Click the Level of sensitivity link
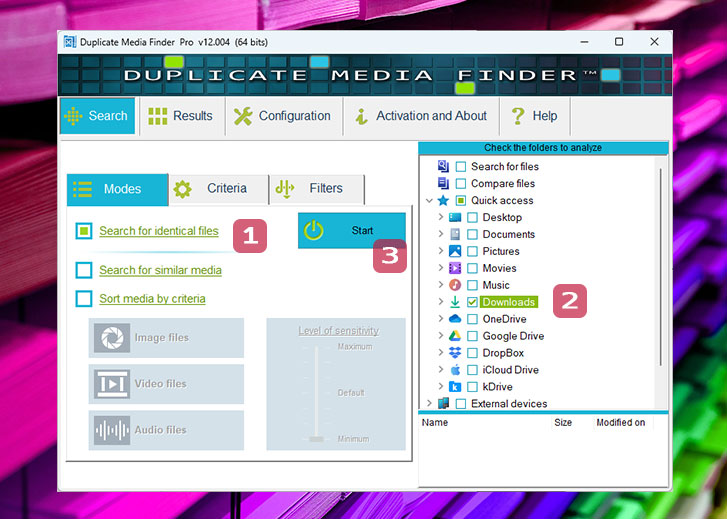 pyautogui.click(x=338, y=331)
